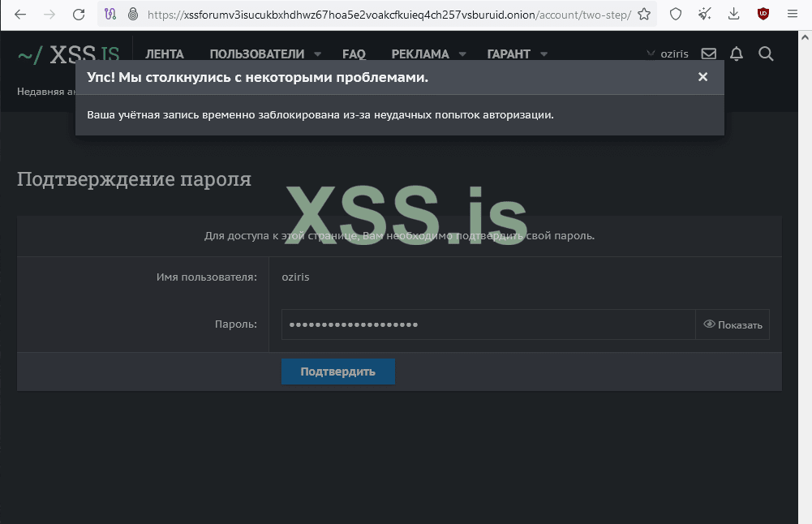Reload the page with the refresh icon
The height and width of the screenshot is (524, 812).
point(79,15)
